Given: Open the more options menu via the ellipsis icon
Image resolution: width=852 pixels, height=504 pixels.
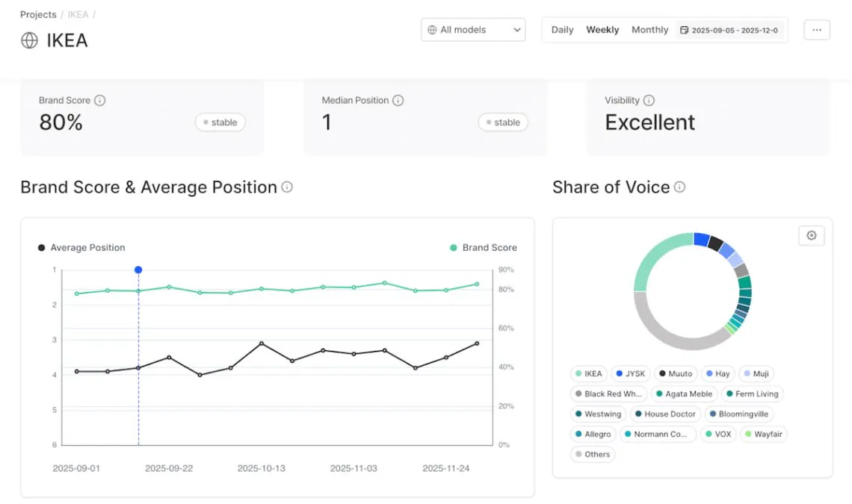Looking at the screenshot, I should 816,30.
